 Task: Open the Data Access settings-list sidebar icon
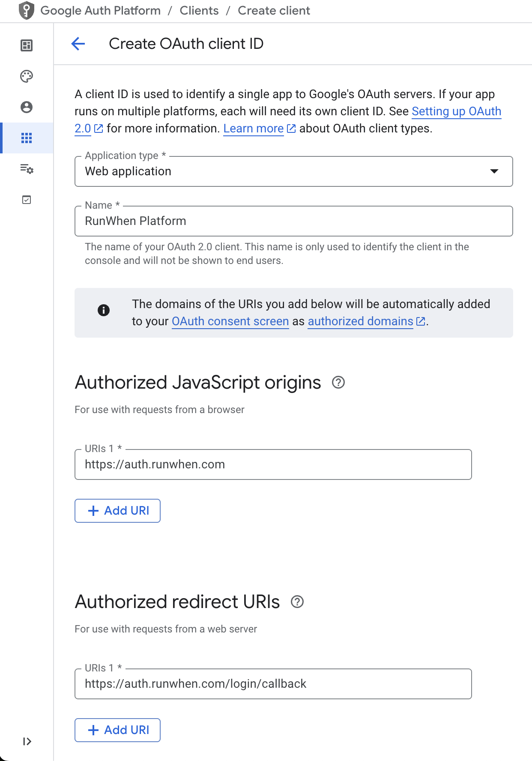pyautogui.click(x=27, y=169)
